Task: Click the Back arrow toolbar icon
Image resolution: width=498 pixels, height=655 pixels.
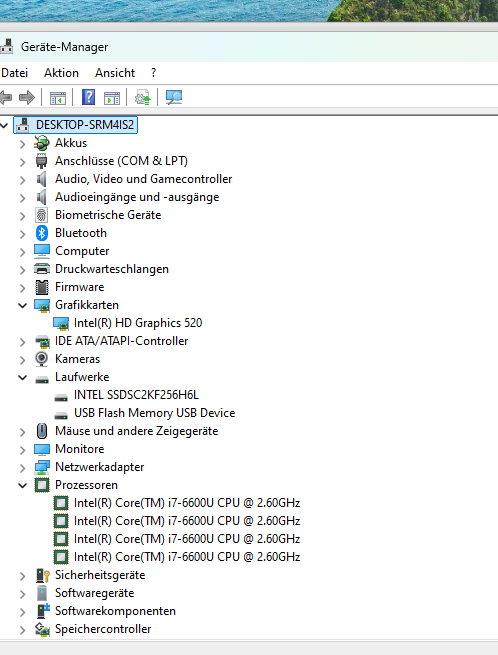Action: pyautogui.click(x=6, y=98)
